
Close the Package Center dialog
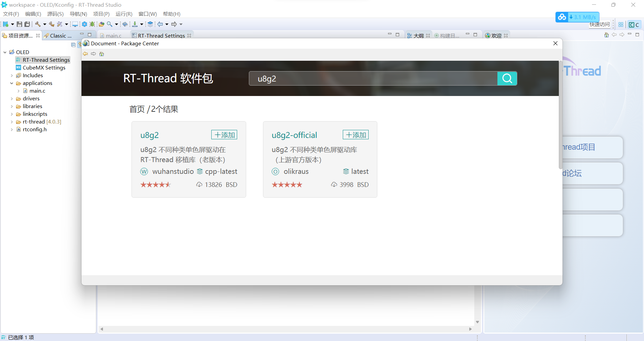pos(555,43)
